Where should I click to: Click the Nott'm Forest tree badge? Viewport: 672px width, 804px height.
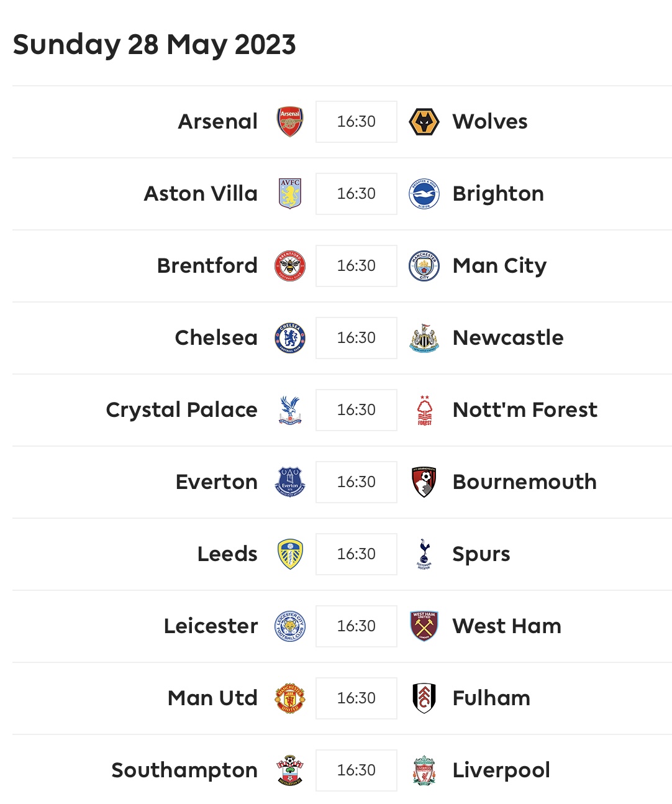point(424,410)
